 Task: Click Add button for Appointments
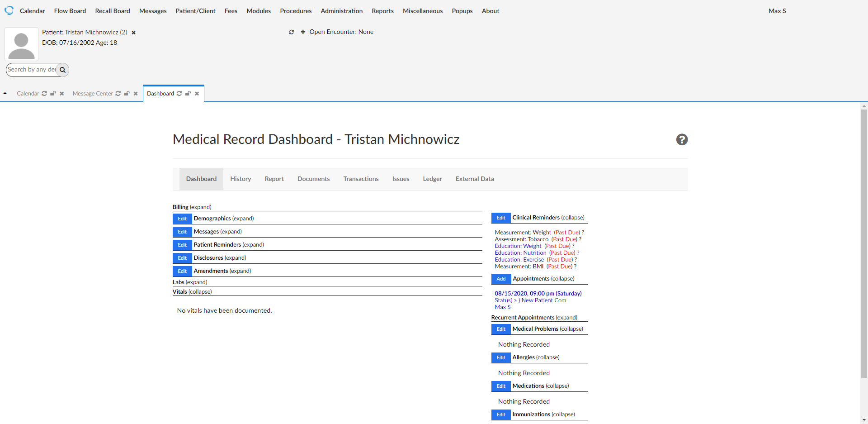(x=501, y=279)
